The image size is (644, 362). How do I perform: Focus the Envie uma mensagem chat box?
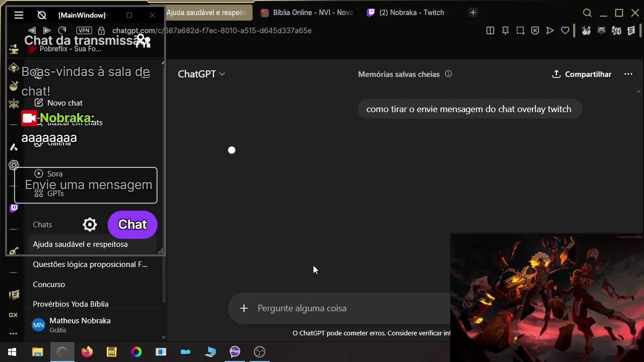[x=86, y=185]
